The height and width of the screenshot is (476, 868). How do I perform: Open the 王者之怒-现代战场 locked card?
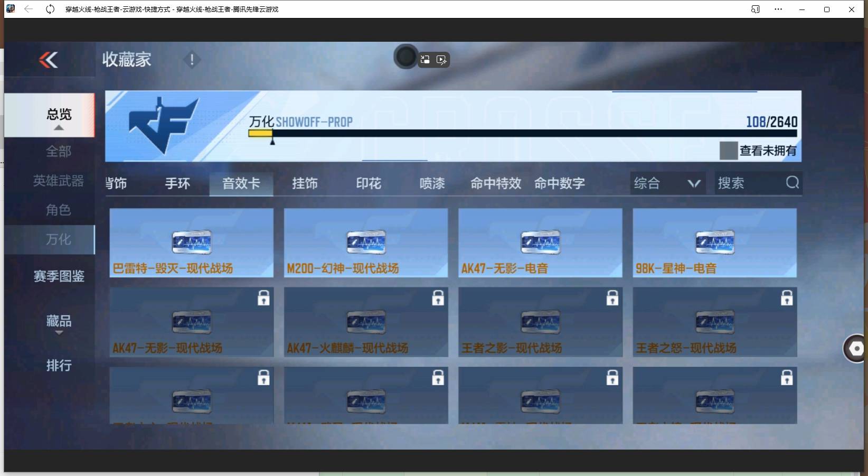[x=715, y=322]
